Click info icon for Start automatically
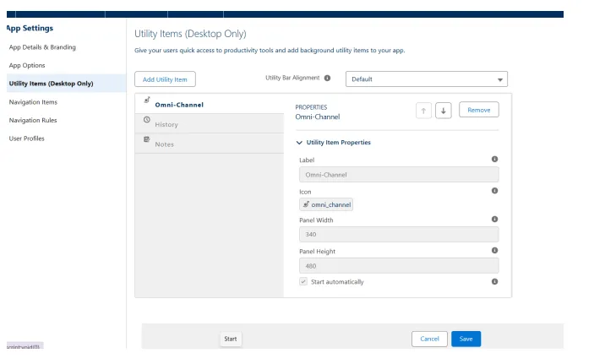The image size is (605, 364). coord(494,281)
